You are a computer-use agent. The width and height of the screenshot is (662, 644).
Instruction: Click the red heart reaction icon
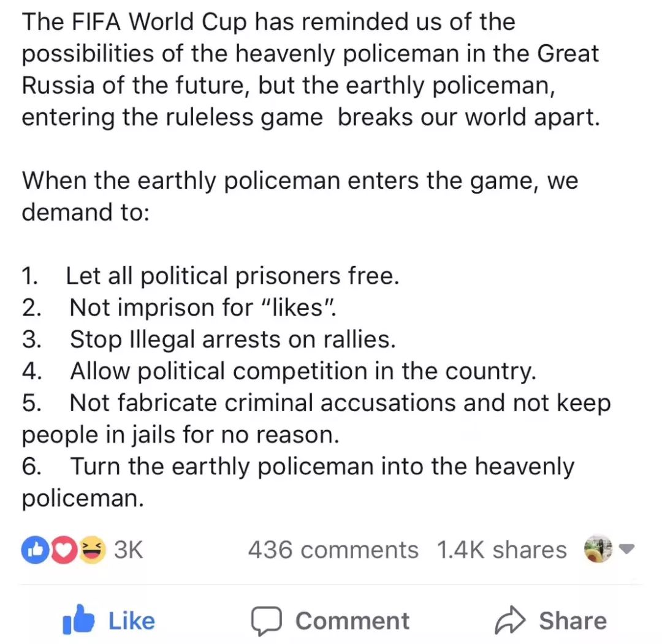pos(64,550)
